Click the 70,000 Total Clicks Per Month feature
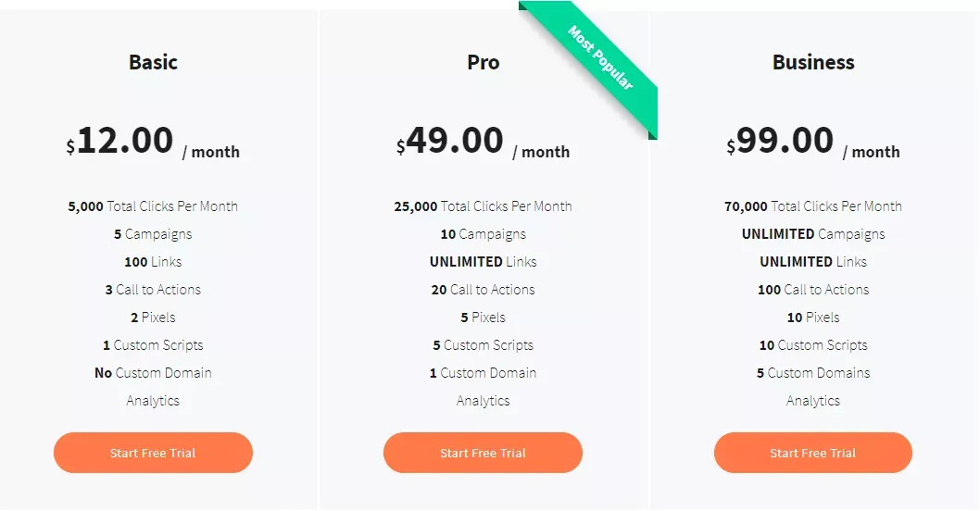The height and width of the screenshot is (511, 980). pyautogui.click(x=813, y=206)
